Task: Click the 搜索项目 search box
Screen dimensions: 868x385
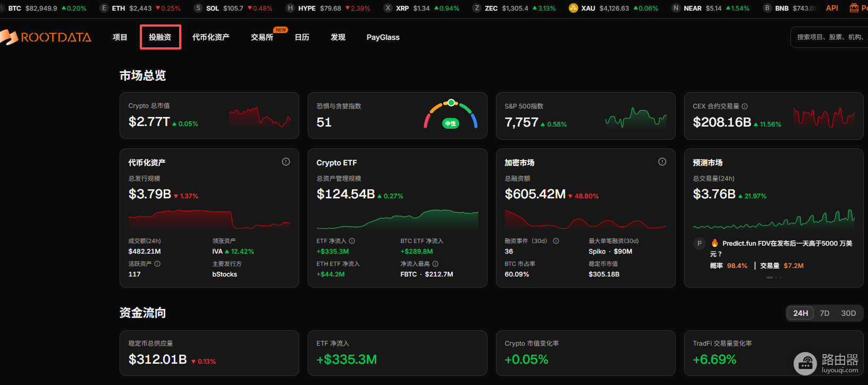Action: pyautogui.click(x=829, y=37)
